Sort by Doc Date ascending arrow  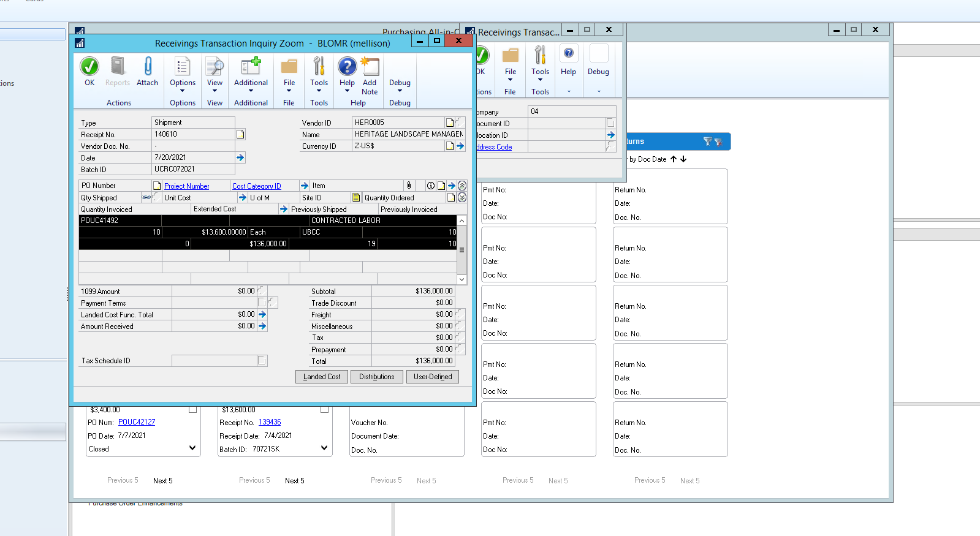coord(673,159)
